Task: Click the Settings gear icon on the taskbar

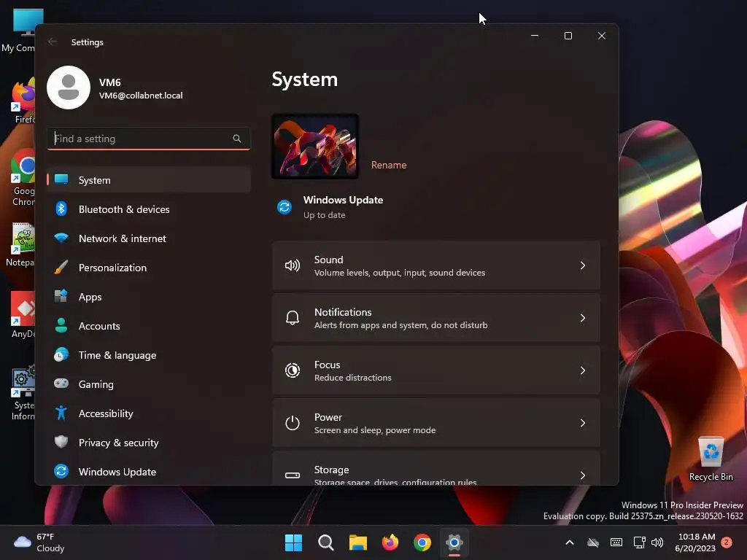Action: [454, 542]
